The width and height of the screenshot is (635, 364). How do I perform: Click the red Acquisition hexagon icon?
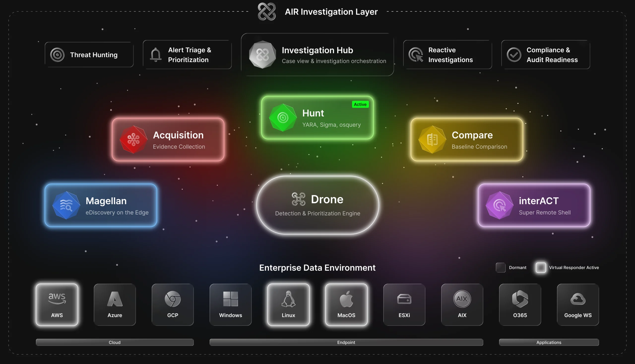[133, 140]
